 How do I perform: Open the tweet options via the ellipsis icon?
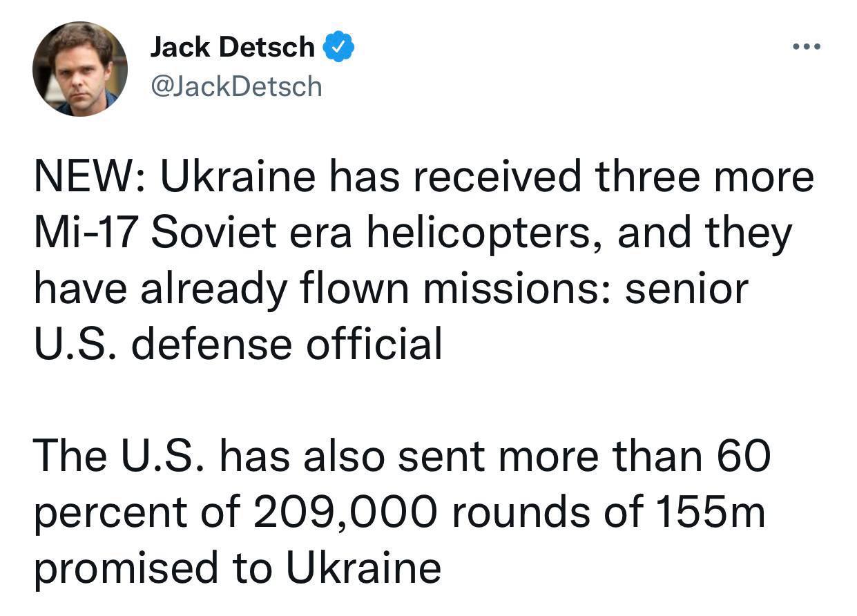[x=805, y=46]
